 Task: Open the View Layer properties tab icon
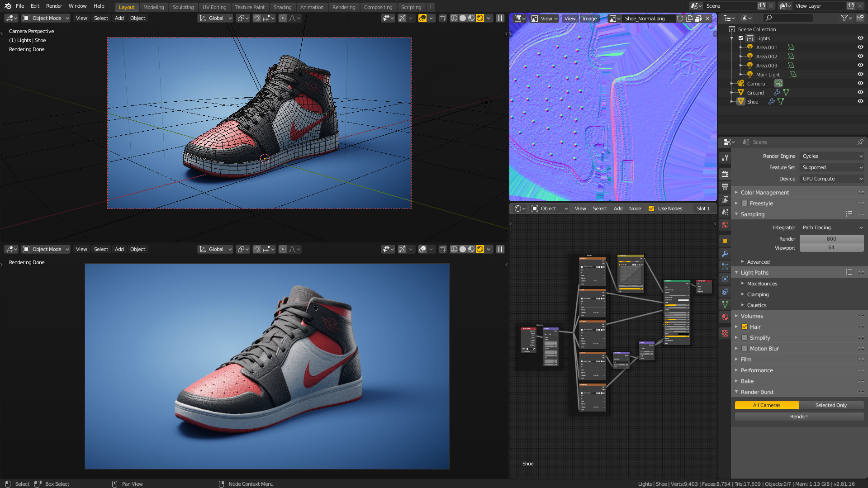pos(725,199)
